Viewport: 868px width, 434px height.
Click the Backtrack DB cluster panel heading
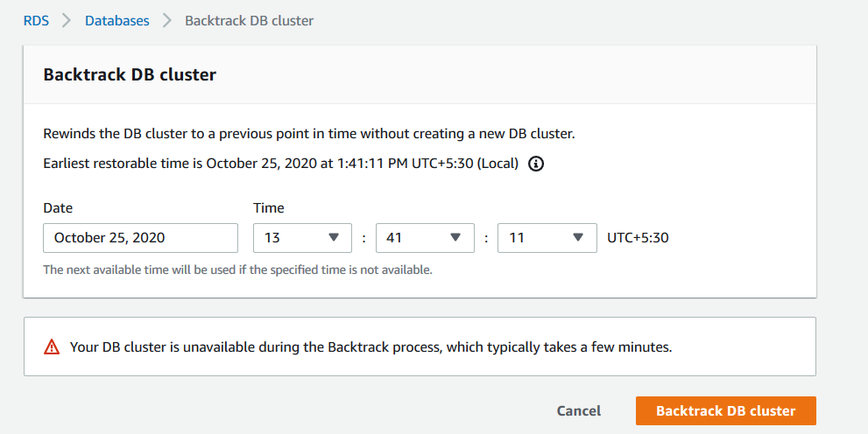[x=130, y=74]
